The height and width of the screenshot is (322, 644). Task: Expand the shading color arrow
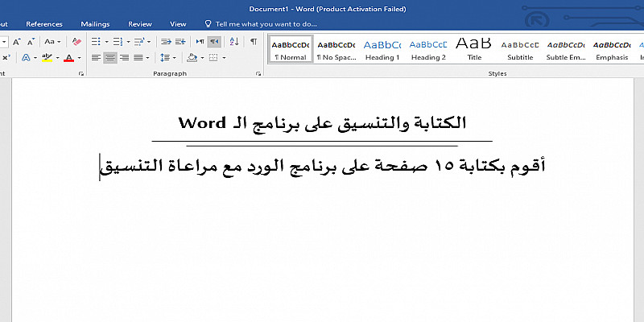pos(203,58)
